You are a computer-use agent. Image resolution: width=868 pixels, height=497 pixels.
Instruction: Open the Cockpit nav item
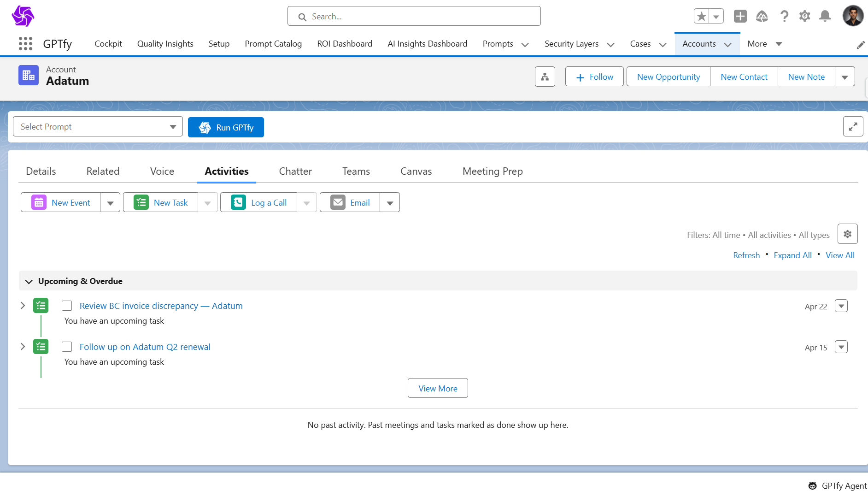point(108,44)
